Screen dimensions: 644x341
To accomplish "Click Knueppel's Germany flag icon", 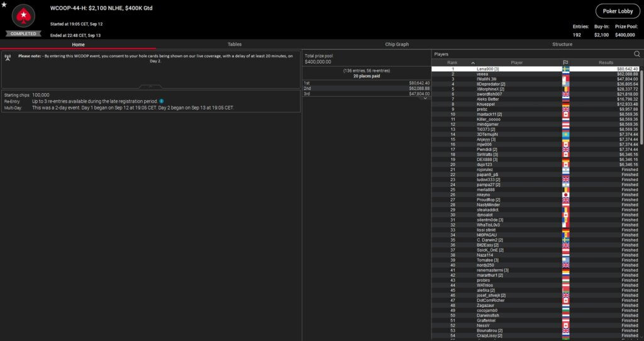I will (x=565, y=104).
